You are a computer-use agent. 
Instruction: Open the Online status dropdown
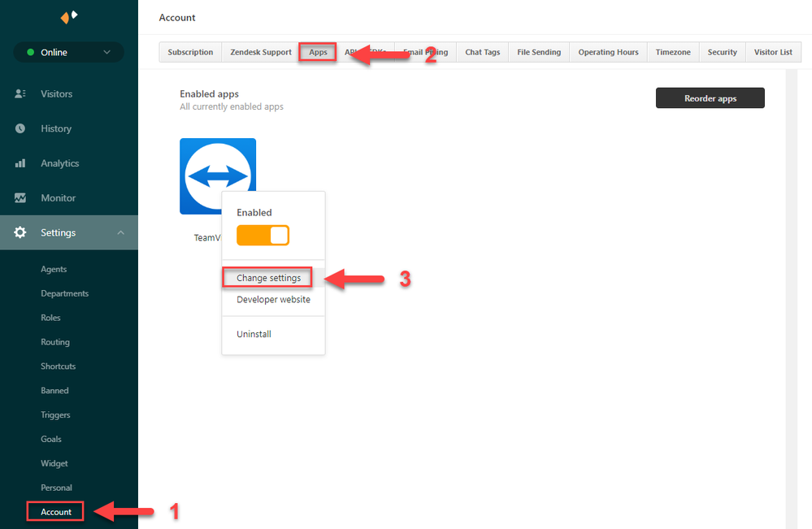point(68,51)
